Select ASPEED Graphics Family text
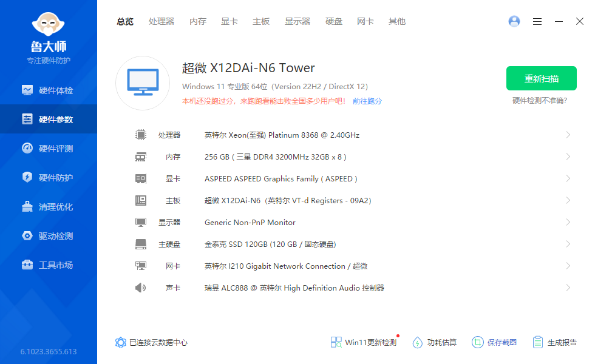Image resolution: width=595 pixels, height=364 pixels. (280, 178)
